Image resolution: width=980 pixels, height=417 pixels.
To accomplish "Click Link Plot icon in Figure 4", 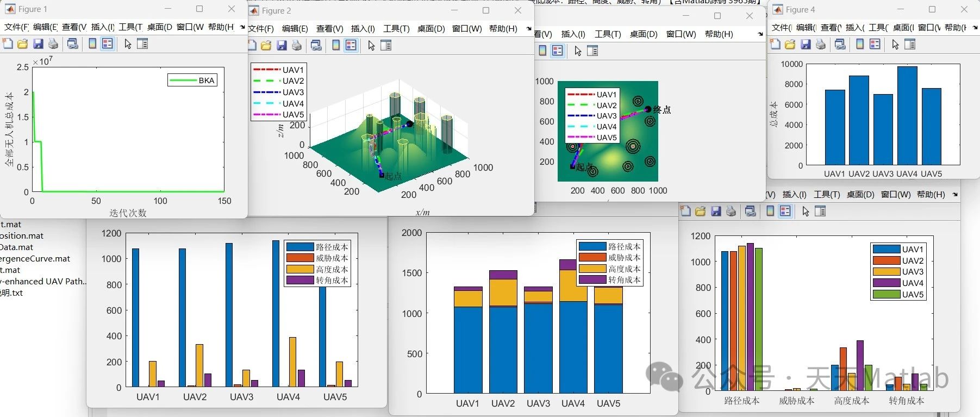I will 840,44.
